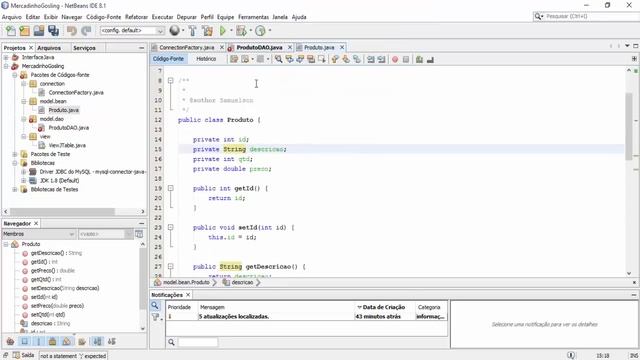Toggle Show Static Members filter

tap(38, 341)
